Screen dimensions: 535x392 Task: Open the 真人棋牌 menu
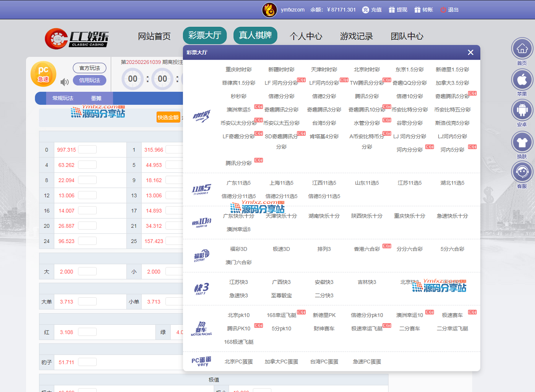(x=255, y=36)
